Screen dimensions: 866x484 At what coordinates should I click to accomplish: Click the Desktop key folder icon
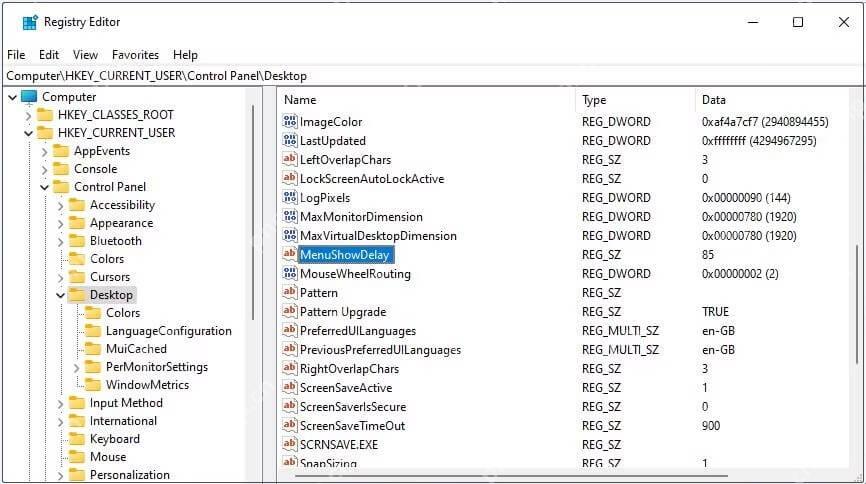pyautogui.click(x=77, y=294)
